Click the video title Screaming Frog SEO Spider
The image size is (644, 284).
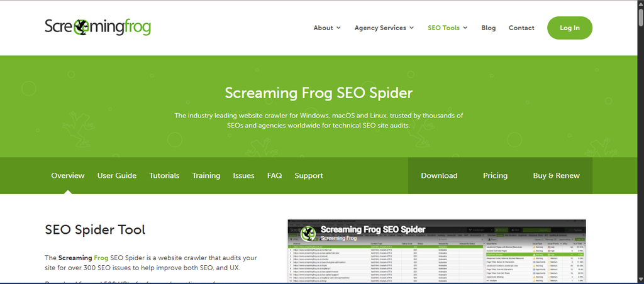coord(372,229)
